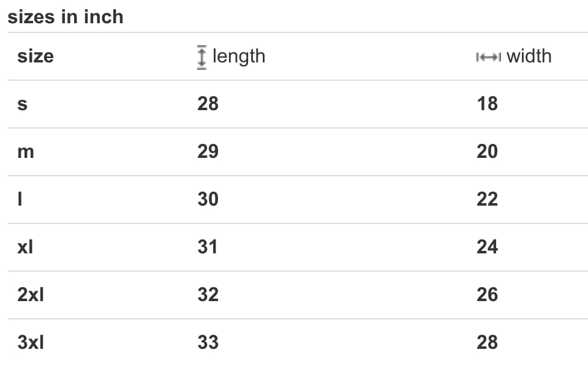
Task: Click the horizontal width arrow icon
Action: coord(489,58)
